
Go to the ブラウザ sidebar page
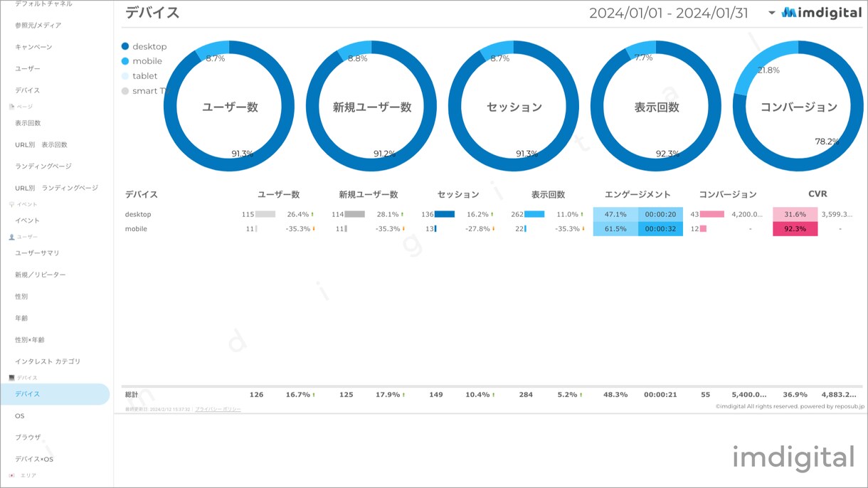28,437
